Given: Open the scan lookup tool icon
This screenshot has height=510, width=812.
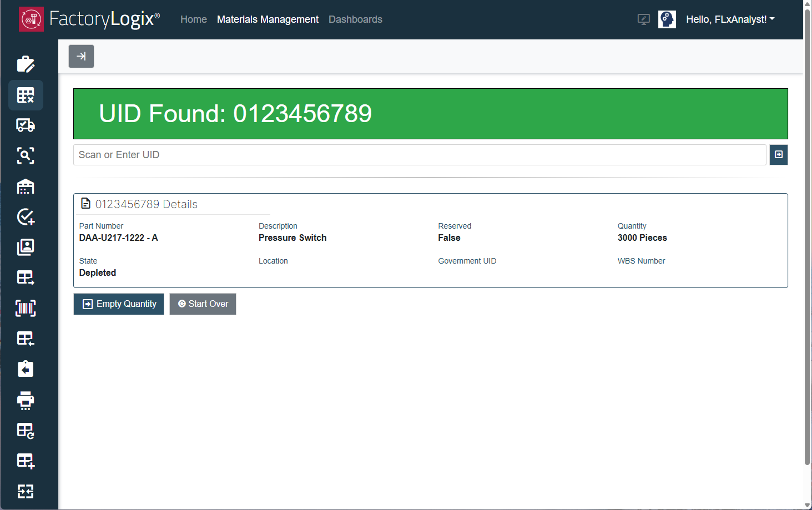Looking at the screenshot, I should [x=26, y=156].
